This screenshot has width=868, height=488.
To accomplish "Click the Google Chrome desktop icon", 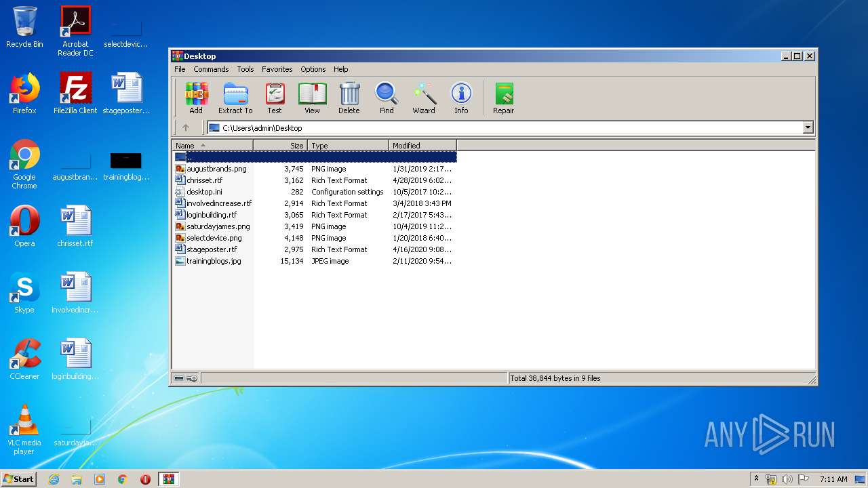I will 24,164.
